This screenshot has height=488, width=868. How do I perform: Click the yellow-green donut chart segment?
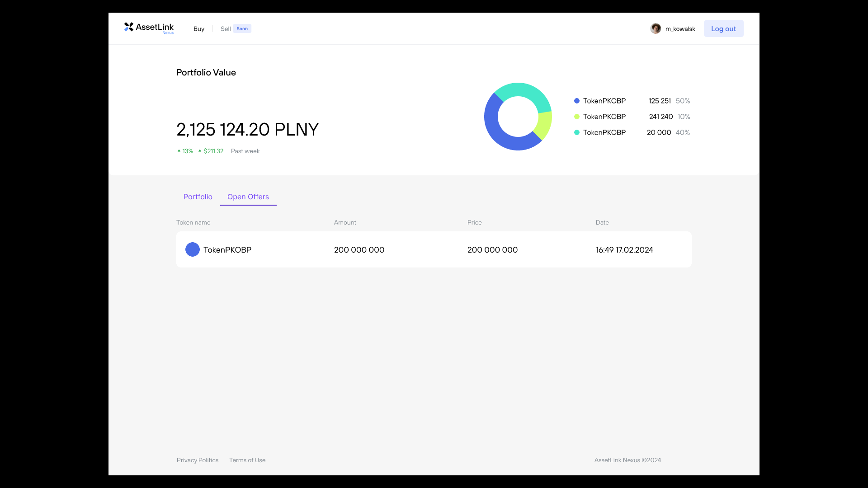pyautogui.click(x=544, y=126)
